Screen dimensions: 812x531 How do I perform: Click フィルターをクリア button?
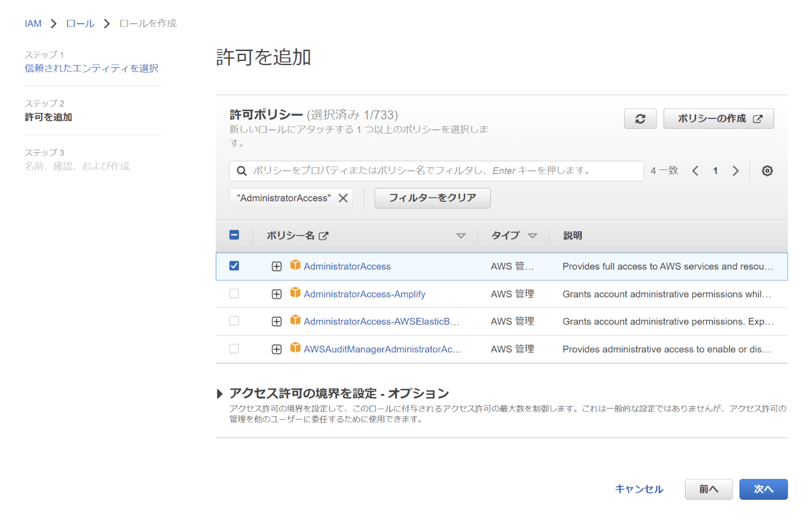(x=433, y=198)
